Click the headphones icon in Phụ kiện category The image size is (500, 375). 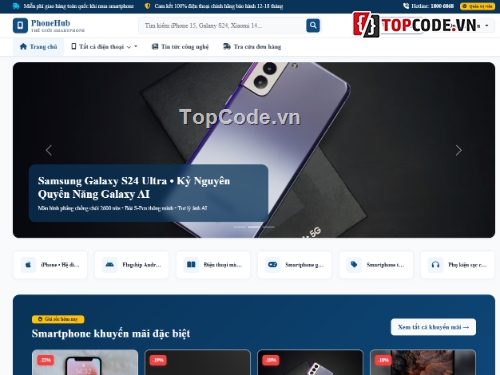[x=435, y=265]
